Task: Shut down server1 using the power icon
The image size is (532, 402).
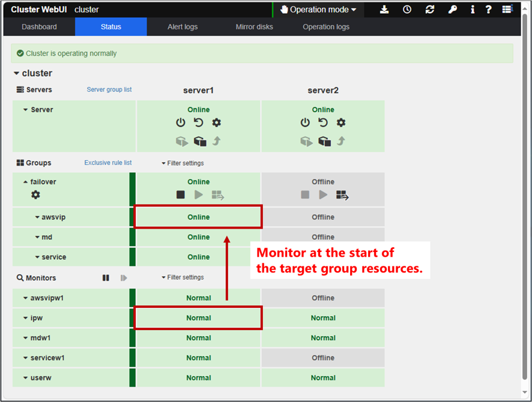Action: [181, 122]
